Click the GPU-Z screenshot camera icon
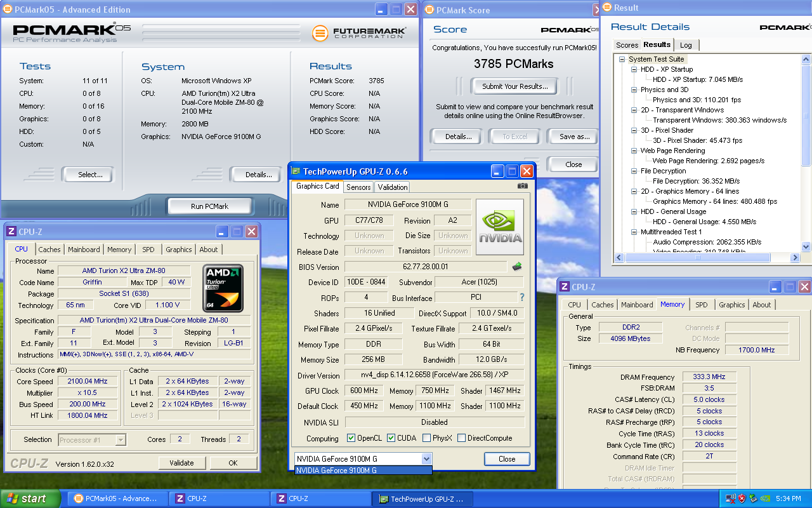812x508 pixels. pos(522,186)
